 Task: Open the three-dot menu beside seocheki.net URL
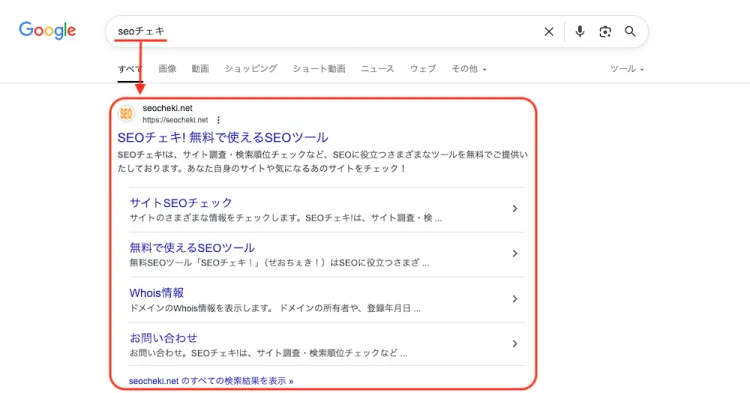click(x=219, y=120)
